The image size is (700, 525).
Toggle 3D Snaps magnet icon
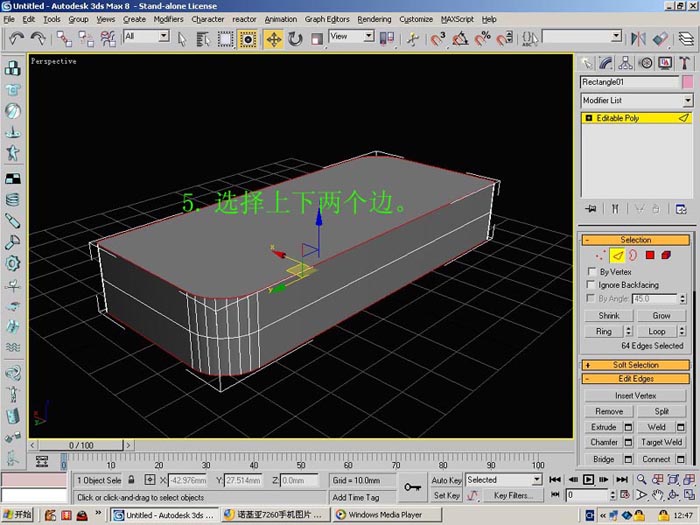[x=438, y=39]
